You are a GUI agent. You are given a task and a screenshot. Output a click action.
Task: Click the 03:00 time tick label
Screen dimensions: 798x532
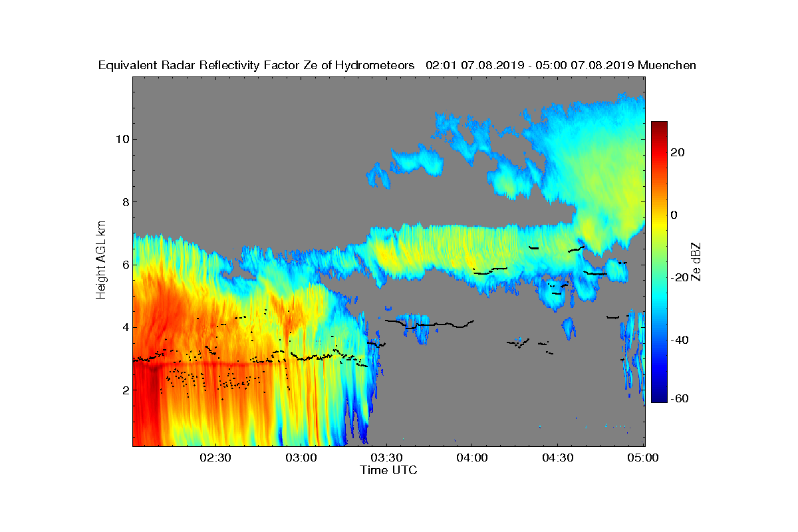point(301,458)
